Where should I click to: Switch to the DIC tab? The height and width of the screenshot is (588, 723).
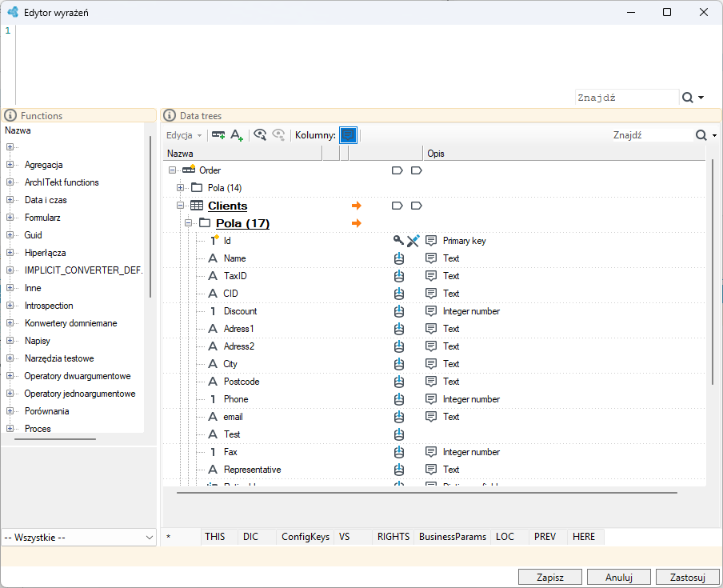[x=257, y=537]
